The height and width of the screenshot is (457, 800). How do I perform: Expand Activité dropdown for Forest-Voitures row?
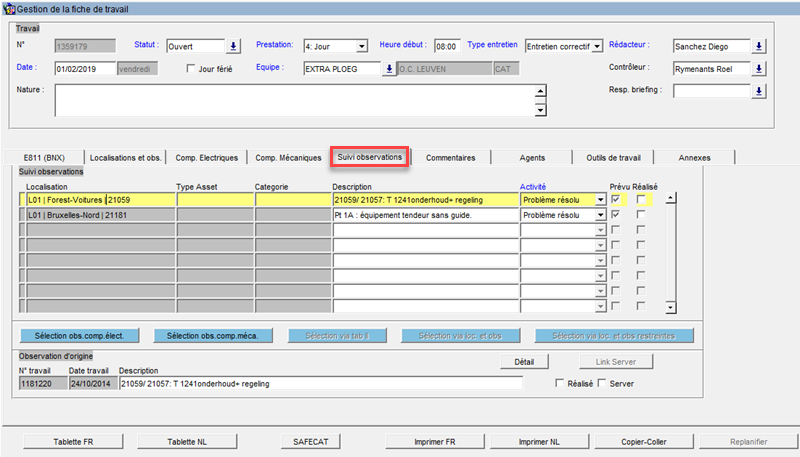coord(601,200)
